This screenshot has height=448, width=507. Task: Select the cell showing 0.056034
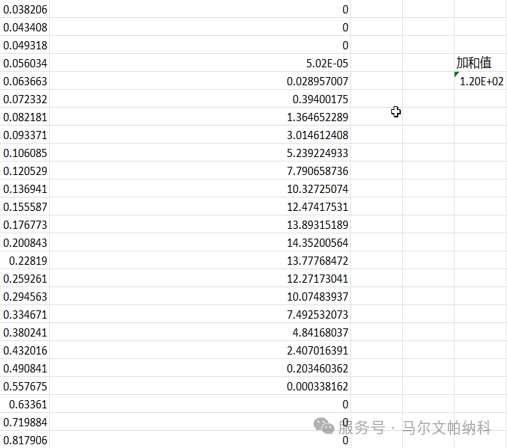[x=25, y=63]
